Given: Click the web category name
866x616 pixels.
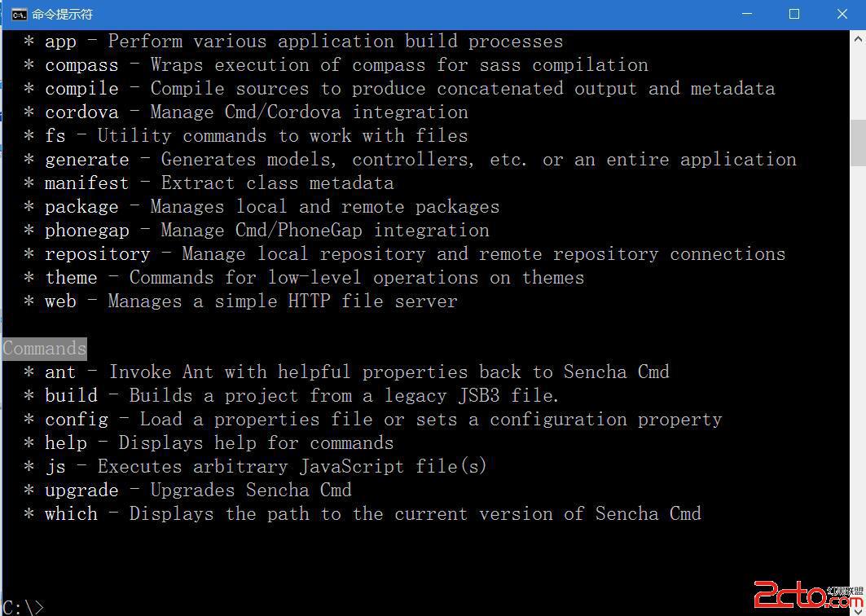Looking at the screenshot, I should [x=60, y=301].
